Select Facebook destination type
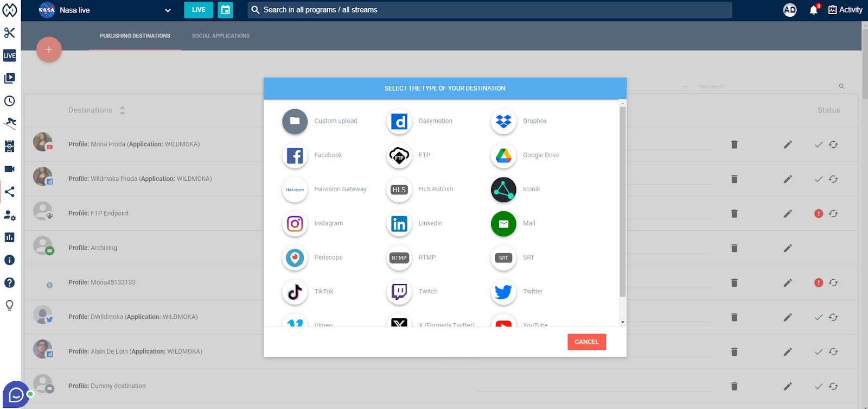This screenshot has height=409, width=868. point(295,155)
